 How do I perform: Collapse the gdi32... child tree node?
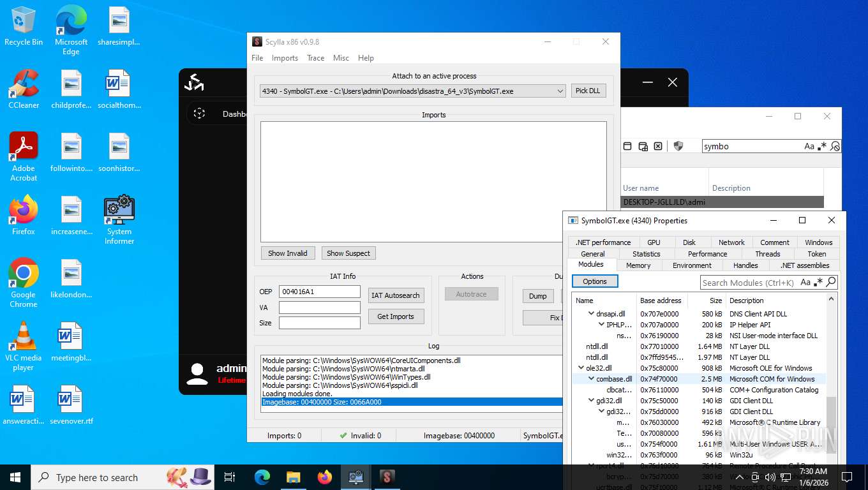(601, 412)
